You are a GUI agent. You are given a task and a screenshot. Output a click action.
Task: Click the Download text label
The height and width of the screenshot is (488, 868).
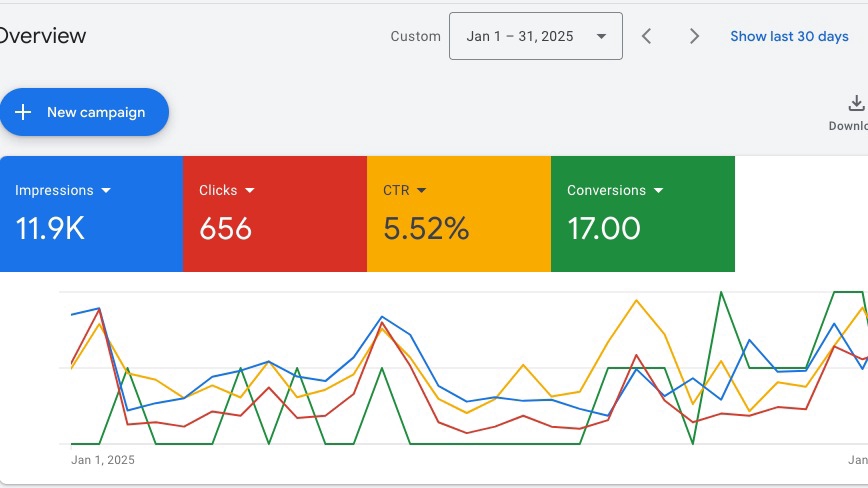tap(848, 126)
